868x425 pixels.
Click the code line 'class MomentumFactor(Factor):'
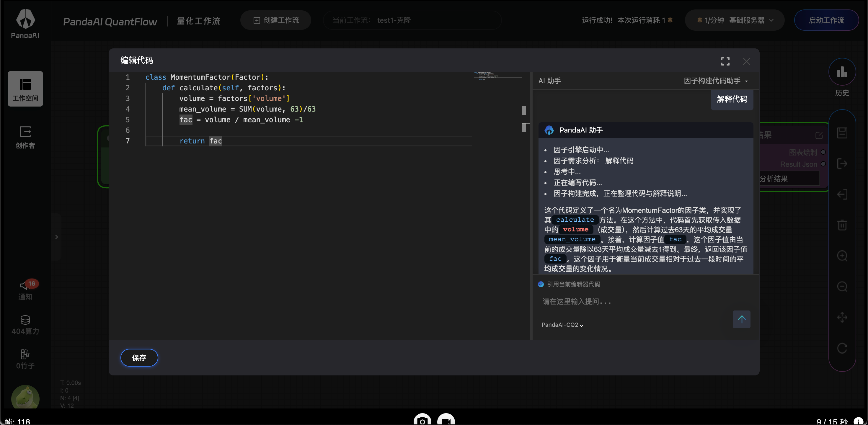(x=207, y=77)
